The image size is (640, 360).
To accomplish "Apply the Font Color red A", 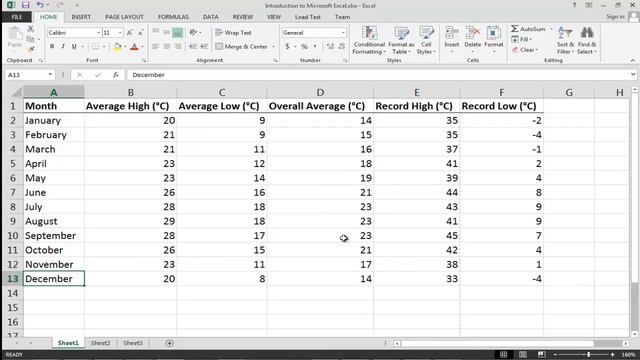I will 134,47.
